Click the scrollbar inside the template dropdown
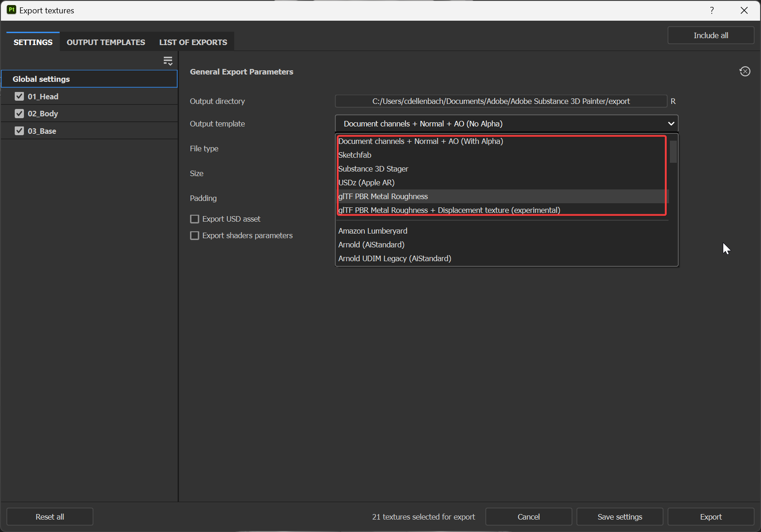Image resolution: width=761 pixels, height=532 pixels. [672, 152]
